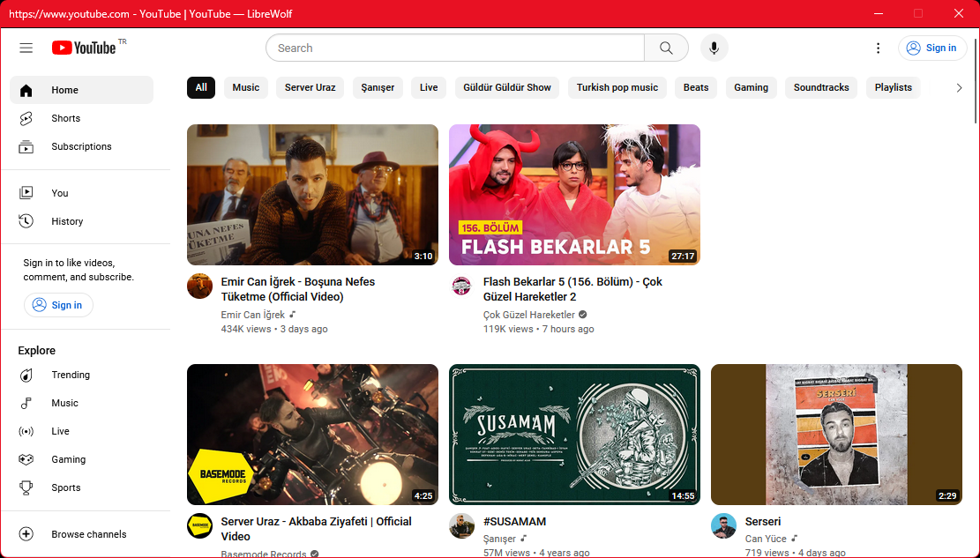Open the Flash Bekarlar 5 video title
The height and width of the screenshot is (558, 980).
[x=572, y=289]
